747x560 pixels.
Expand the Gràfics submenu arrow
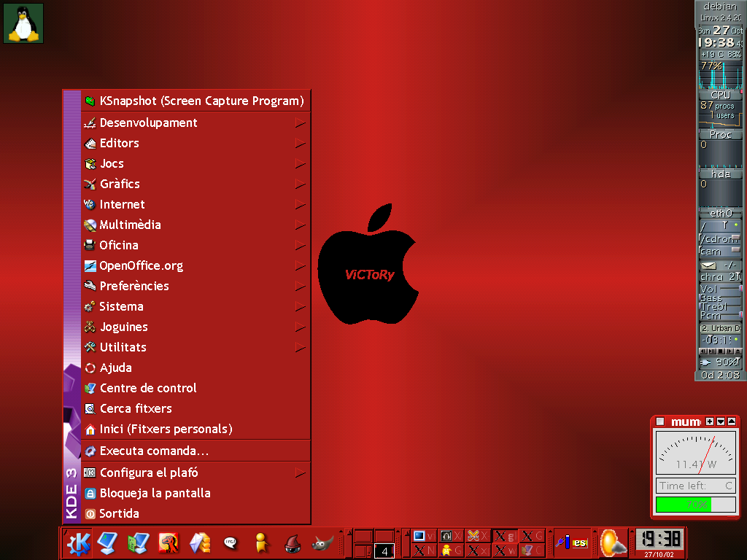click(300, 184)
